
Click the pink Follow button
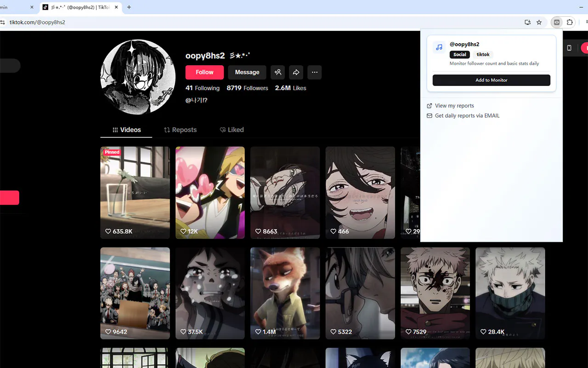point(204,72)
